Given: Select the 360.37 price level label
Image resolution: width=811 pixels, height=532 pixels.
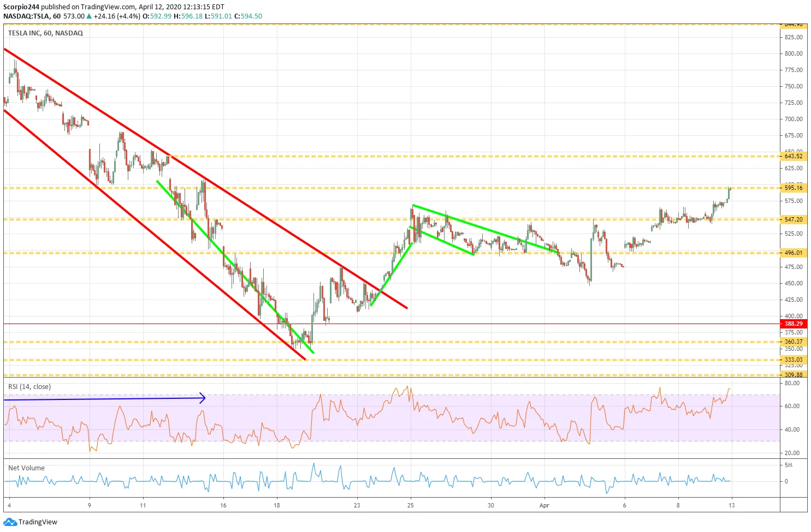Looking at the screenshot, I should 794,342.
